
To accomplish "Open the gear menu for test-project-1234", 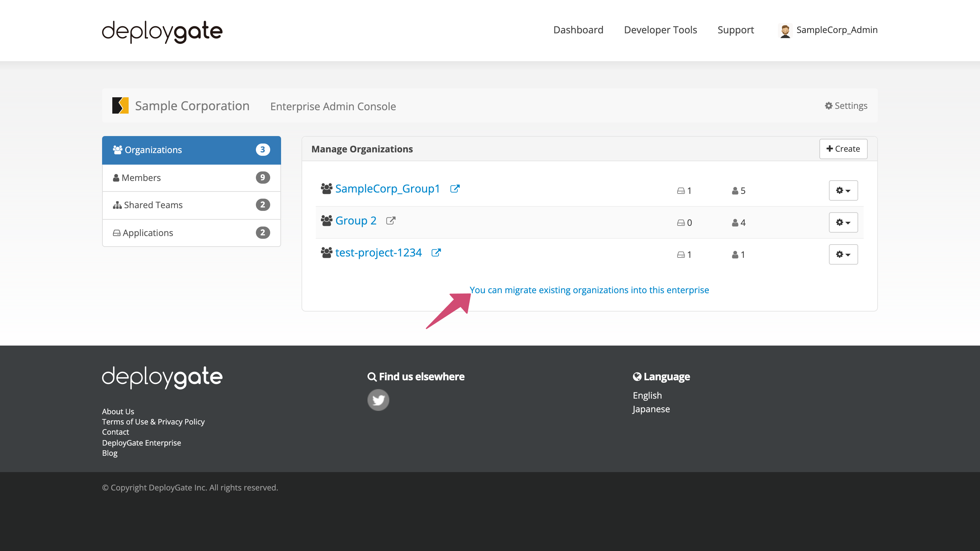I will (843, 254).
